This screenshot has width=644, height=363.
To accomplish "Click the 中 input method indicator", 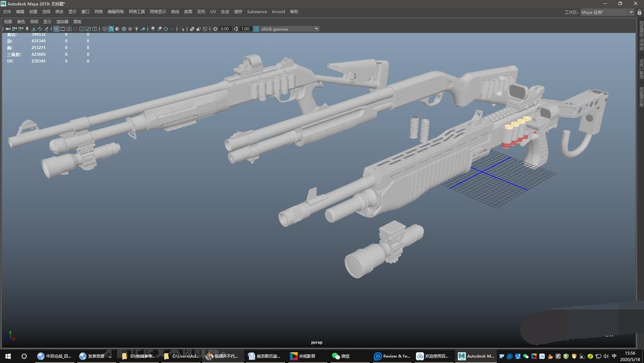I will coord(614,356).
